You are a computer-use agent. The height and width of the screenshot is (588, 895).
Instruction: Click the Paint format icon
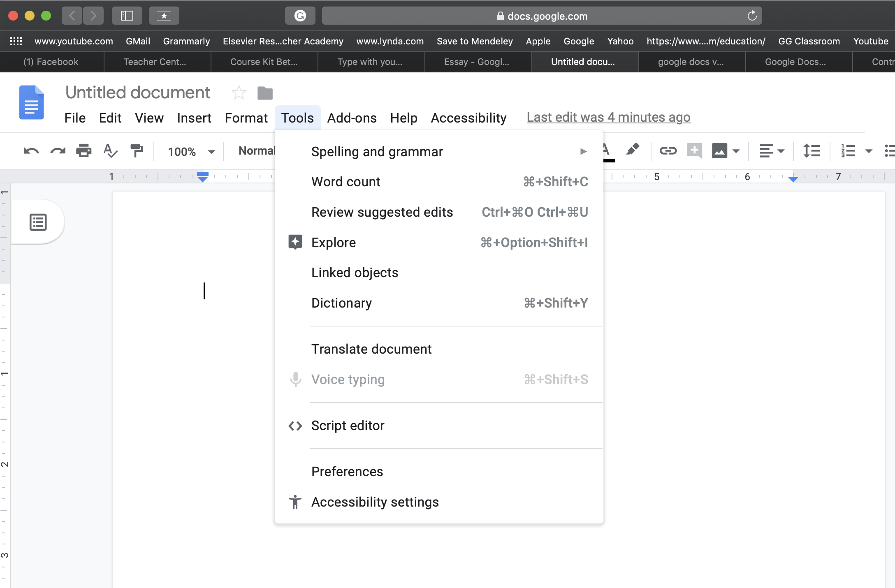pos(136,151)
